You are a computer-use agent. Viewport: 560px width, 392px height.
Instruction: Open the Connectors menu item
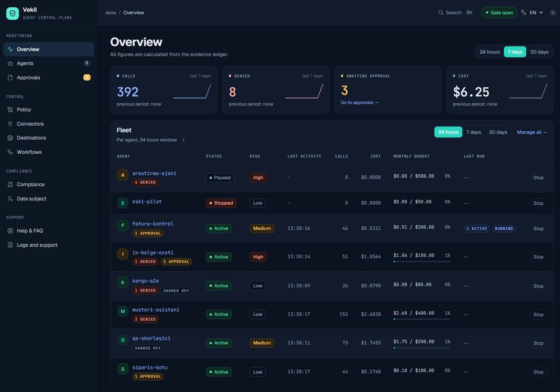[x=49, y=124]
